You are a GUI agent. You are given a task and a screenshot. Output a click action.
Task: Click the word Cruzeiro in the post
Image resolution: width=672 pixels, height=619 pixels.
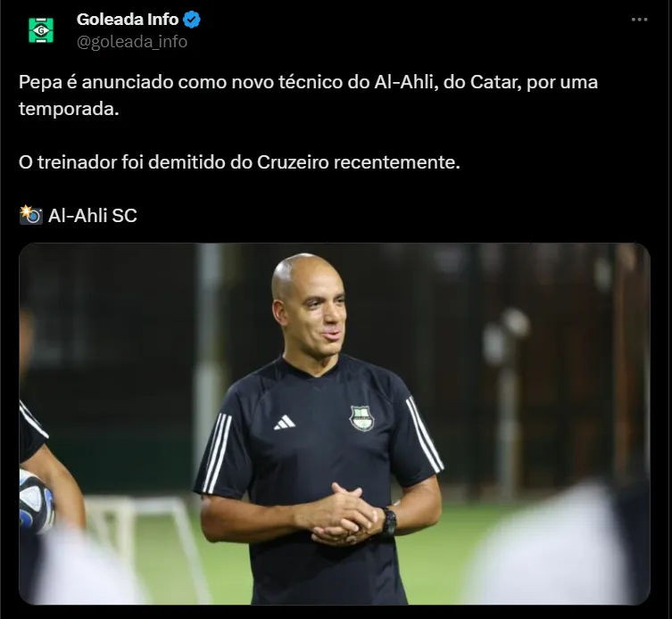pos(293,162)
